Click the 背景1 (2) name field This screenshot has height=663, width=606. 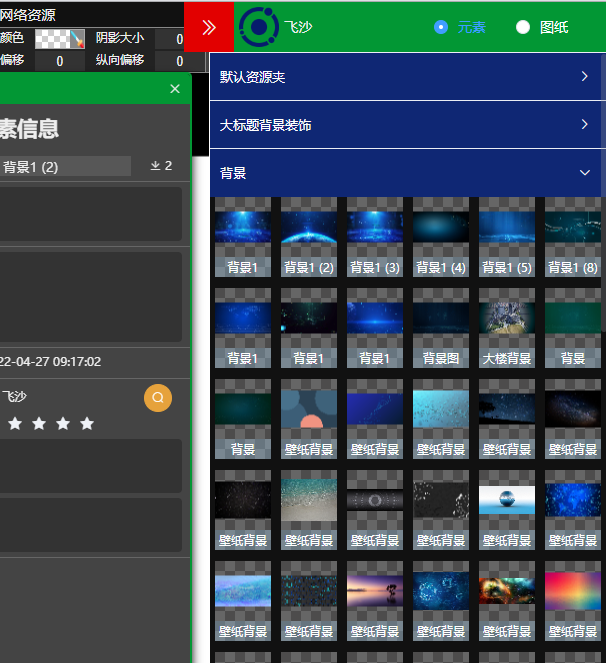click(65, 167)
